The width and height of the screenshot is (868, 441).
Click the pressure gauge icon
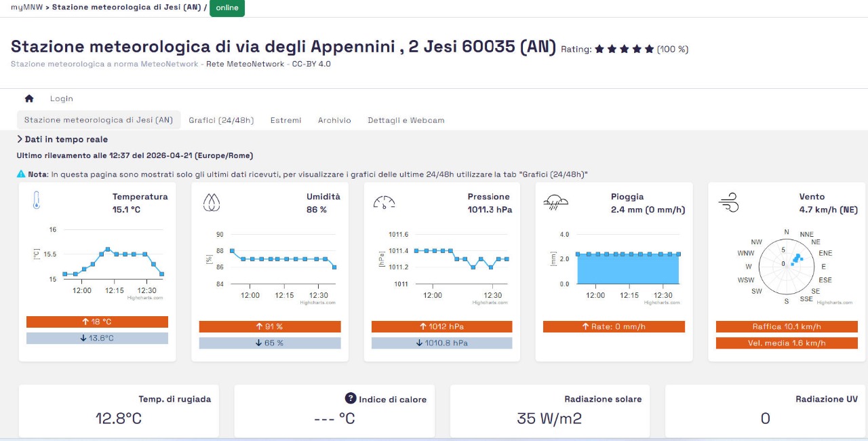pos(384,202)
